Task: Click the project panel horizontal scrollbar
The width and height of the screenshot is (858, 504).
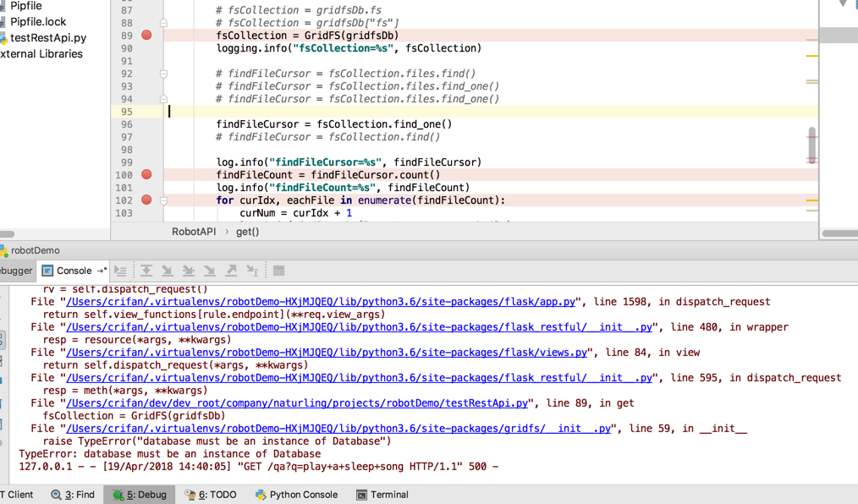Action: click(7, 233)
